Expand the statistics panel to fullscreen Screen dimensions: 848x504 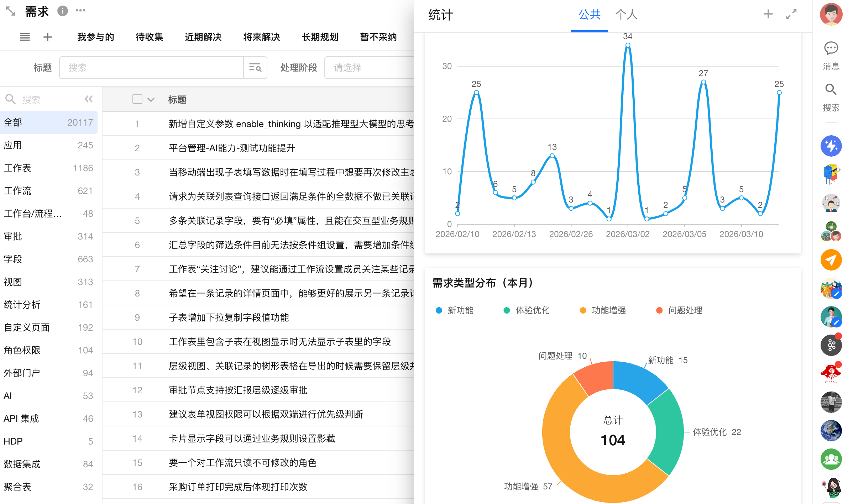tap(791, 14)
